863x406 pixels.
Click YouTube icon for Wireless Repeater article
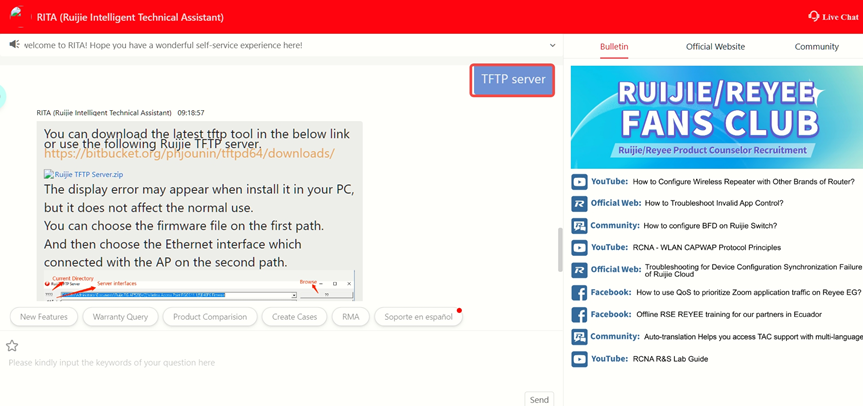click(x=579, y=181)
